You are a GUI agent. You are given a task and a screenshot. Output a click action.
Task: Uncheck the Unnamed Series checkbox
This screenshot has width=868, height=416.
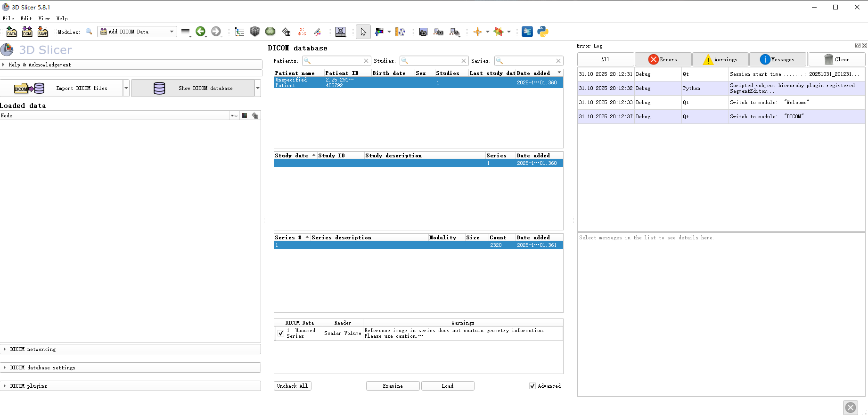pos(281,333)
